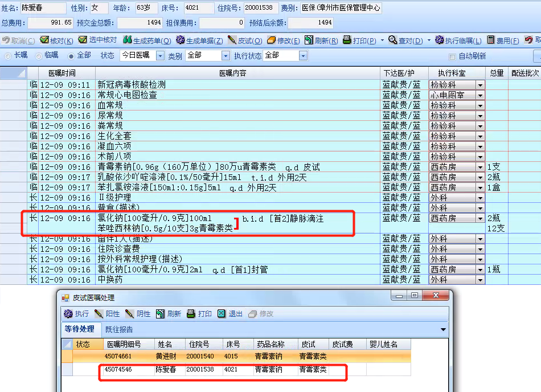Click the 核对(K) check icon
Viewport: 541px width, 392px height.
[x=44, y=40]
